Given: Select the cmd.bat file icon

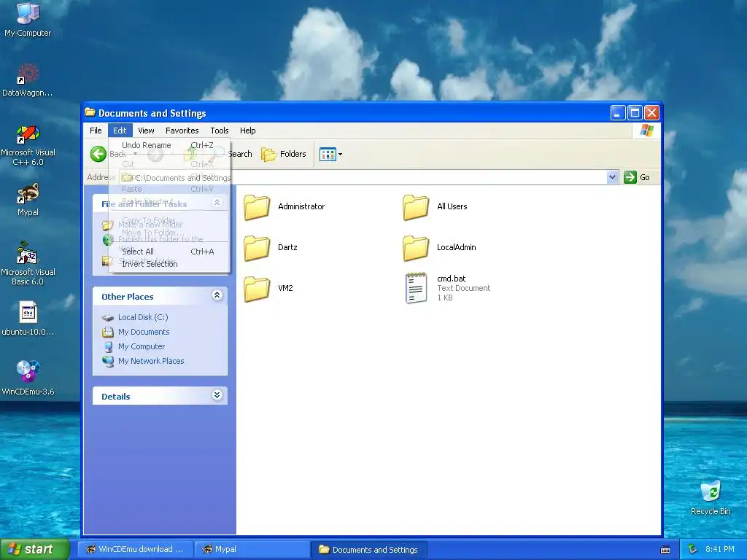Looking at the screenshot, I should click(416, 288).
